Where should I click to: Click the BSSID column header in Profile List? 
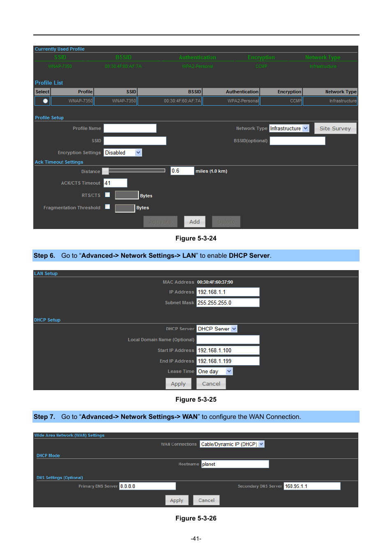pos(170,92)
